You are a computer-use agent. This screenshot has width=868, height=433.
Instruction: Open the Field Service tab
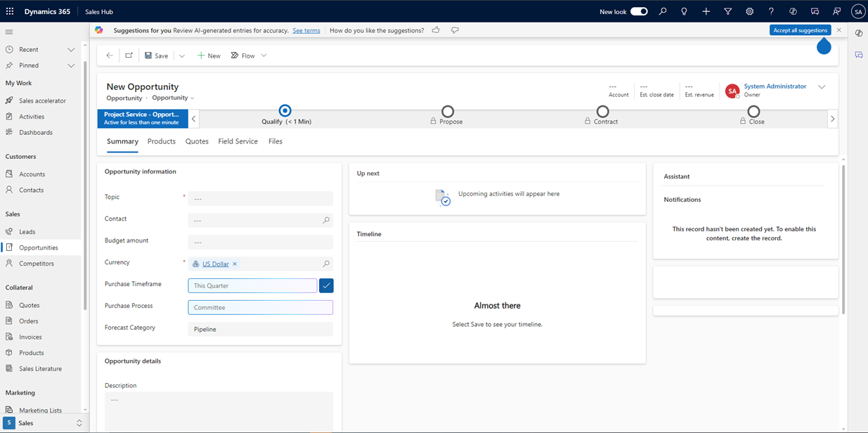pos(238,141)
